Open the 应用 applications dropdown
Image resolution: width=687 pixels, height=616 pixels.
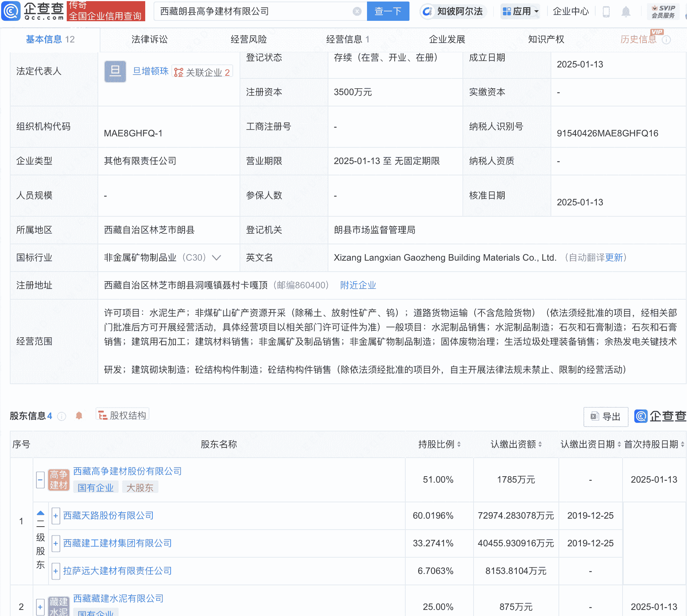(520, 11)
